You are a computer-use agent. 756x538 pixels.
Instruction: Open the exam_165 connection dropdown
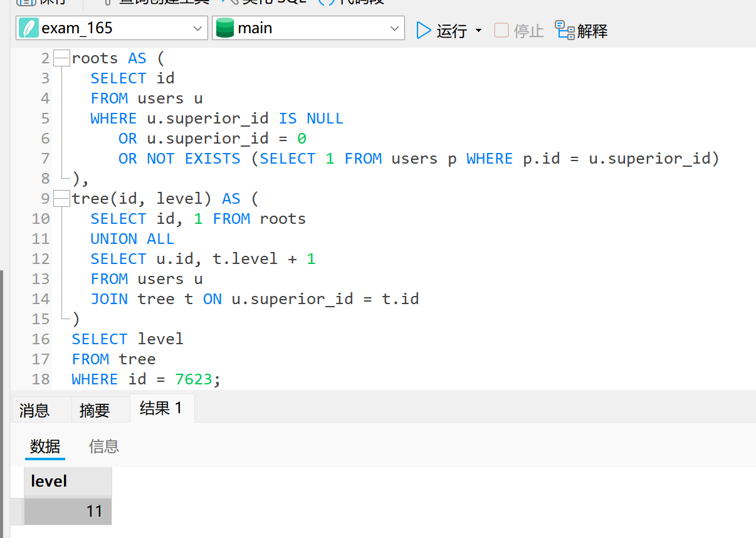click(x=197, y=29)
